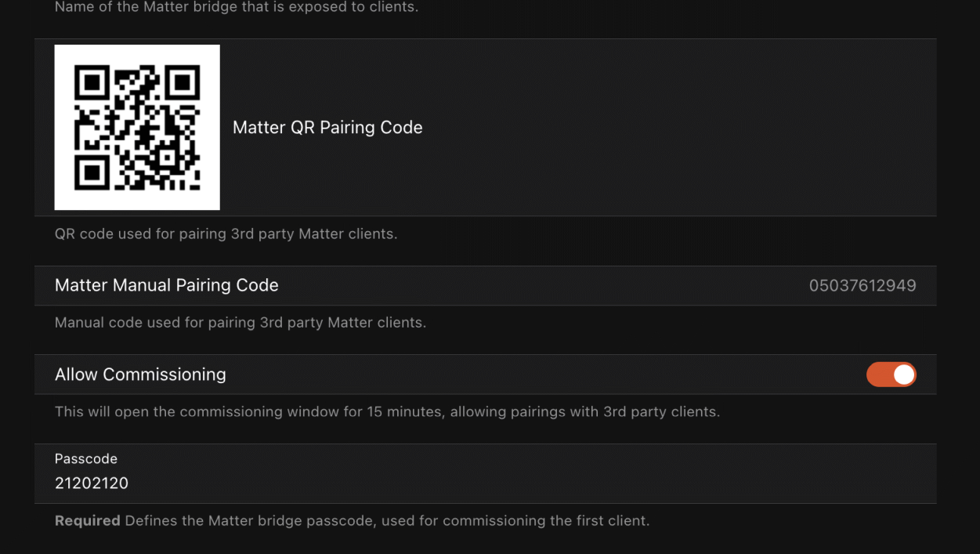Click the white knob of the commissioning switch
The width and height of the screenshot is (980, 554).
point(903,375)
